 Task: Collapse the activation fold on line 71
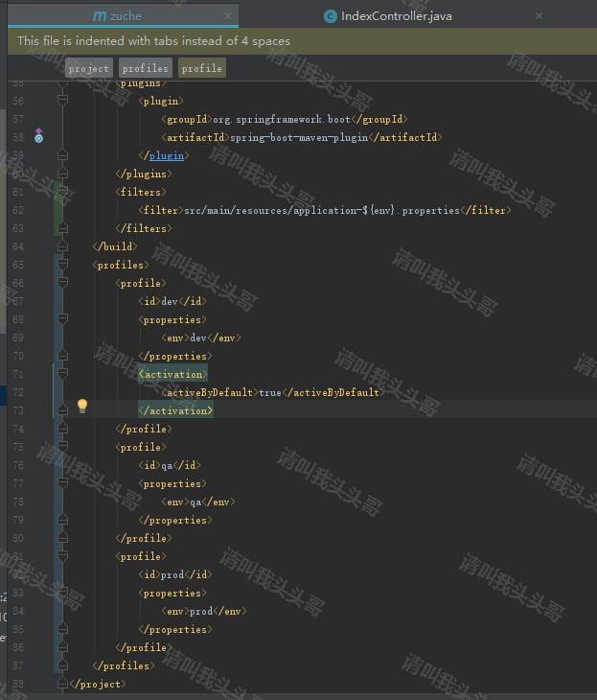[62, 373]
